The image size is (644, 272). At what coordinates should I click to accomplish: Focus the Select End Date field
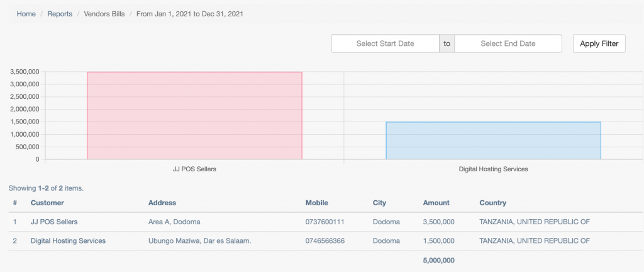[508, 43]
